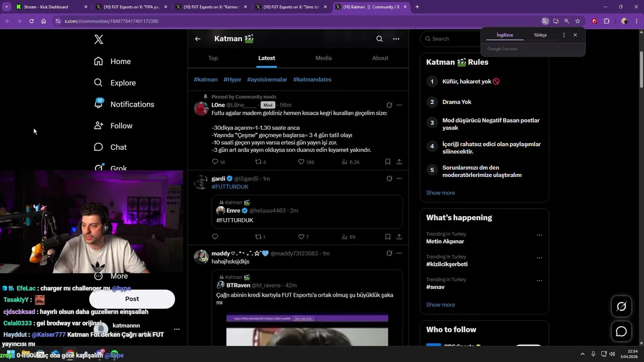Open the browser extensions puzzle icon
This screenshot has width=644, height=362.
coord(606,21)
